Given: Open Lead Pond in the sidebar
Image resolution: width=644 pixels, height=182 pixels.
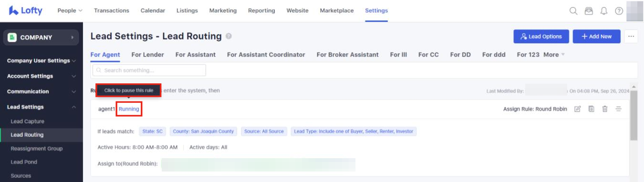Looking at the screenshot, I should point(24,162).
